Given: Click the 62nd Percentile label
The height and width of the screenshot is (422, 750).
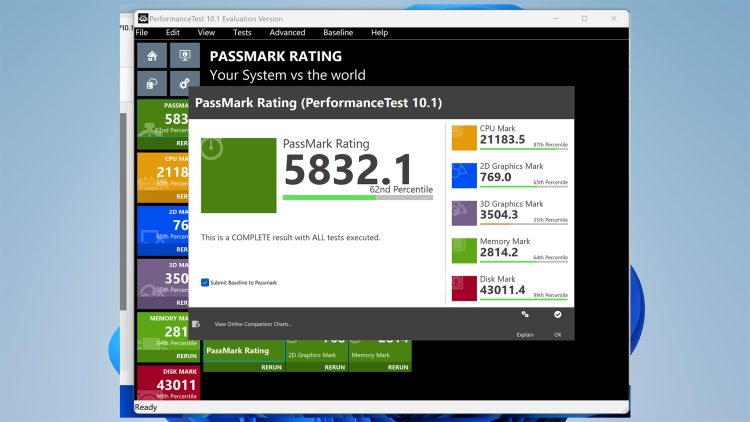Looking at the screenshot, I should (401, 189).
